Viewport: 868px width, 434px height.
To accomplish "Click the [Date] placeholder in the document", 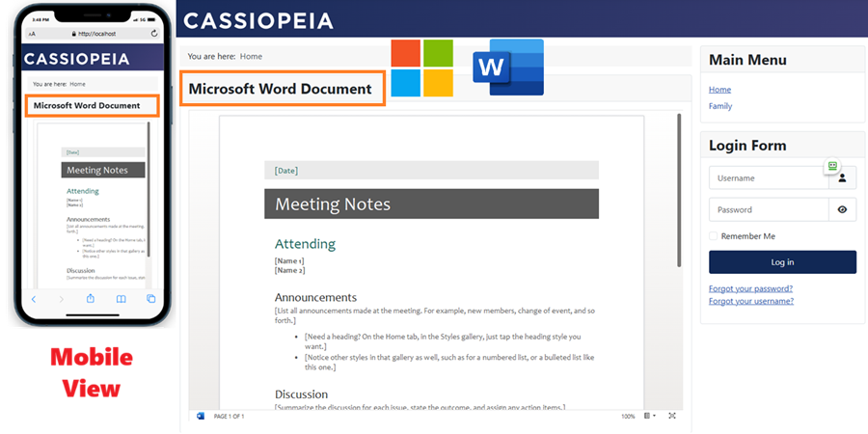I will click(x=286, y=171).
